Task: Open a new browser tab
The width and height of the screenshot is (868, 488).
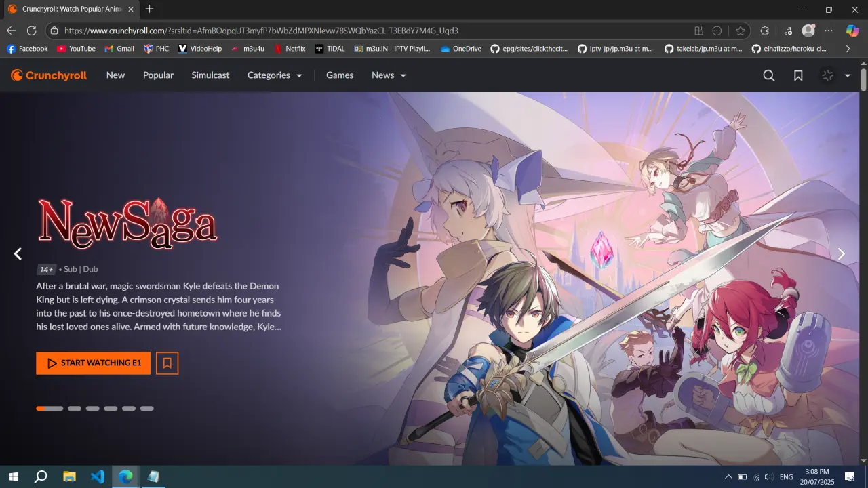Action: 150,9
